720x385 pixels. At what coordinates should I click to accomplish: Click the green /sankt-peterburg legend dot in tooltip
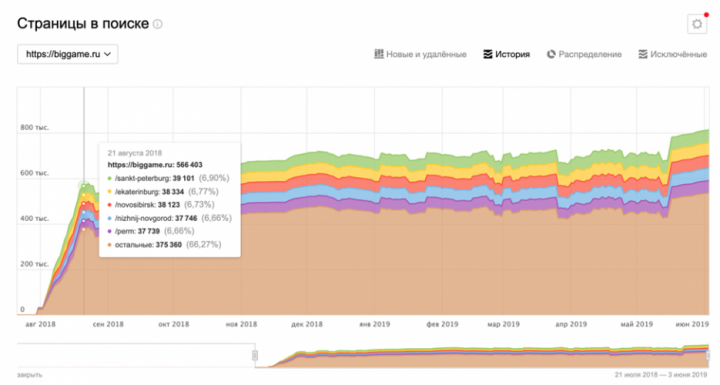point(110,178)
